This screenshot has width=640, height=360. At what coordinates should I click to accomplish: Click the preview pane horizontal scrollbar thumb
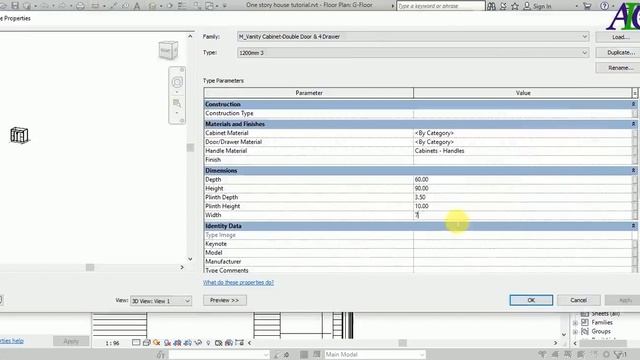pos(90,267)
